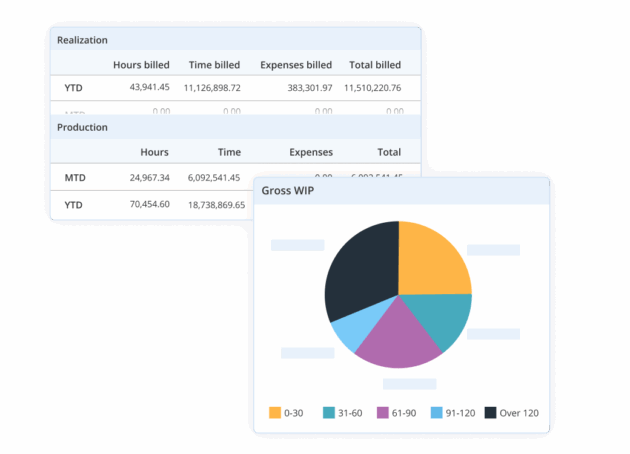Click the teal 31-60 legend swatch
The height and width of the screenshot is (454, 630).
coord(328,412)
